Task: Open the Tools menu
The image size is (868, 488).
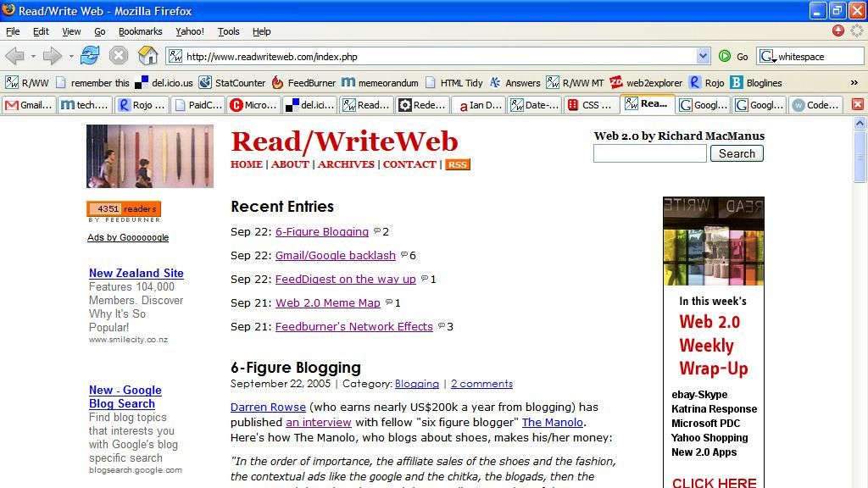Action: (x=228, y=31)
